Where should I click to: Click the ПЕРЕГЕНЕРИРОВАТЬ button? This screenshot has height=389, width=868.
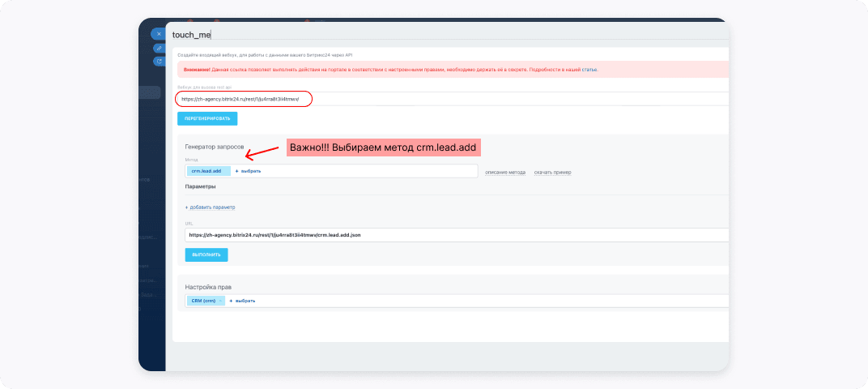click(207, 118)
